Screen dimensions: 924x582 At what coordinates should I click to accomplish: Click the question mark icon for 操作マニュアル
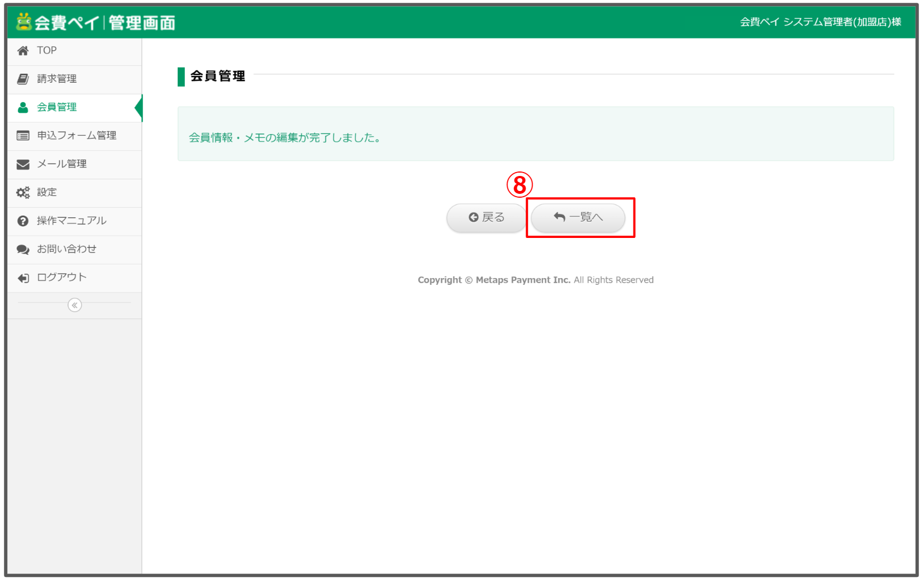click(x=23, y=221)
